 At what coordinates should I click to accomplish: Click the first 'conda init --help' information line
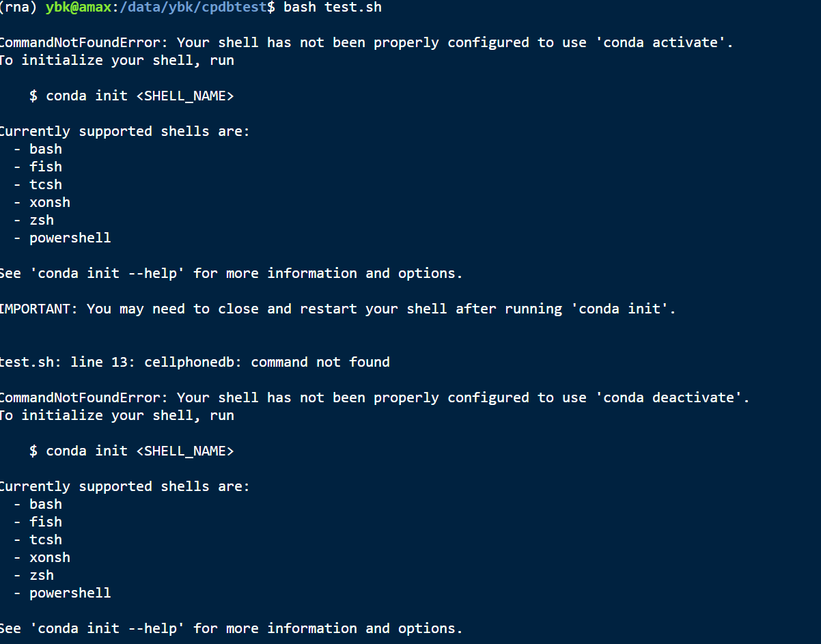tap(231, 273)
